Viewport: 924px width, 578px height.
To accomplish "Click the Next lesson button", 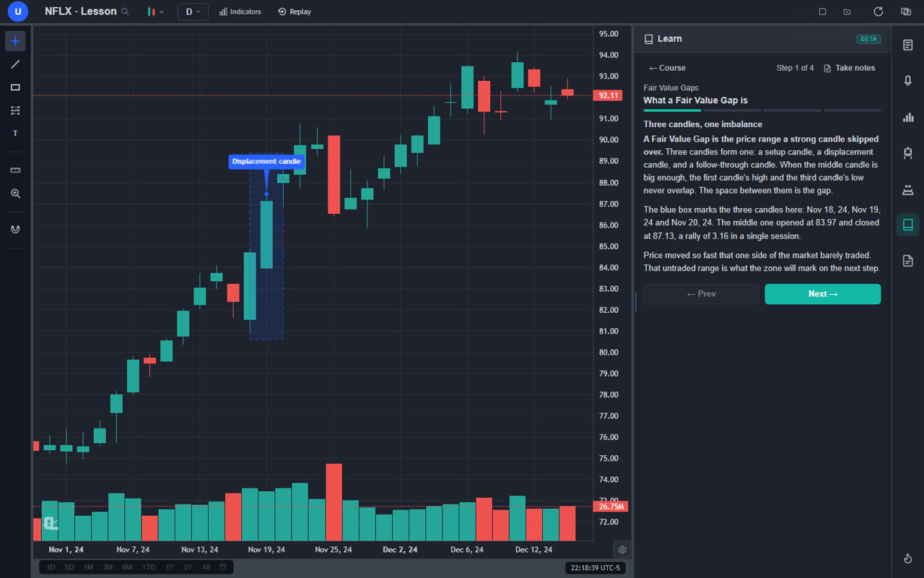I will 823,294.
